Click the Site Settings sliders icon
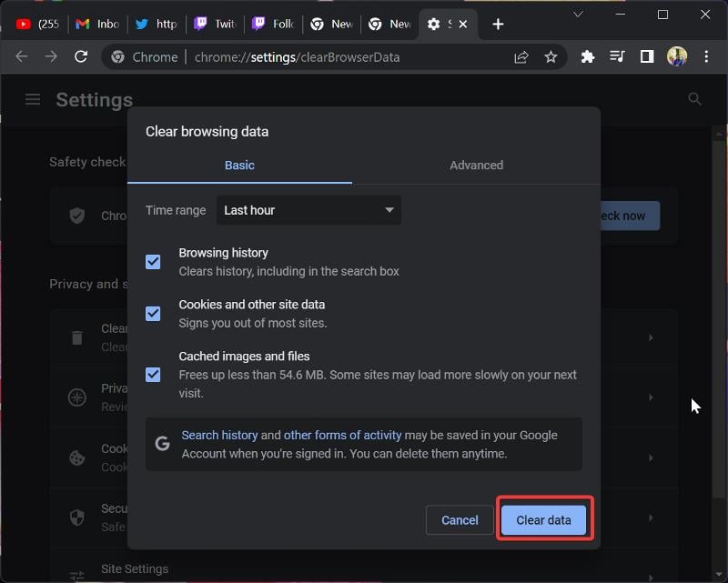 click(77, 576)
